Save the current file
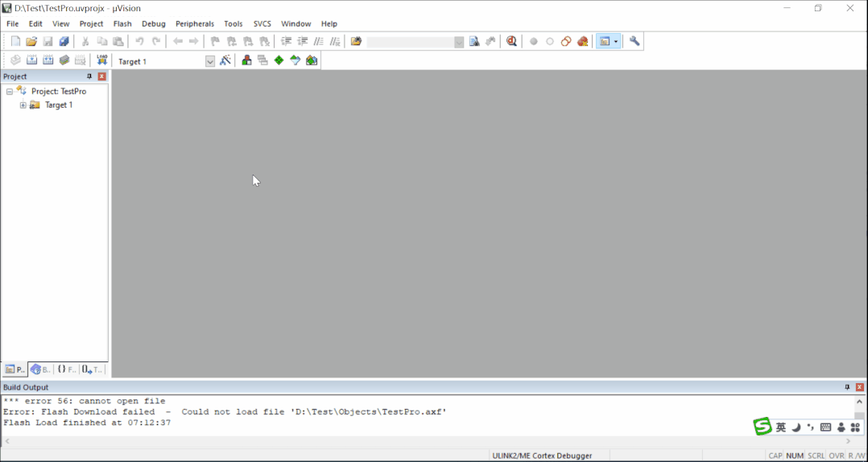The height and width of the screenshot is (462, 868). click(48, 42)
